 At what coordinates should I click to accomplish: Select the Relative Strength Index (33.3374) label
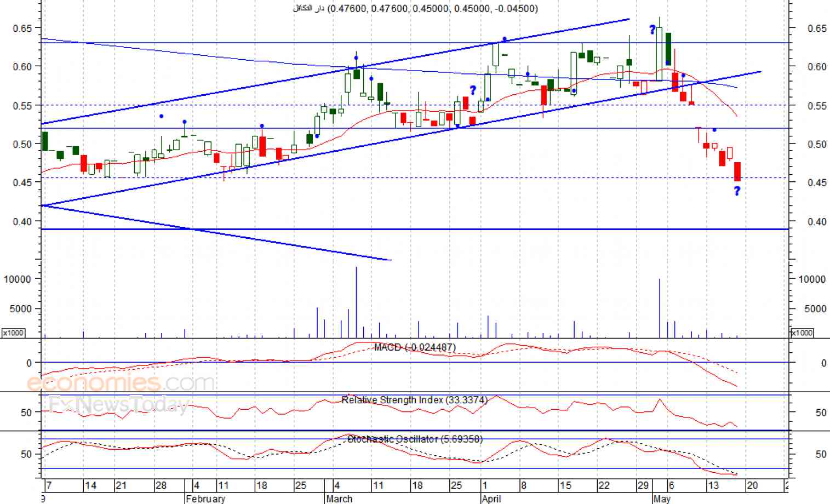[x=414, y=400]
